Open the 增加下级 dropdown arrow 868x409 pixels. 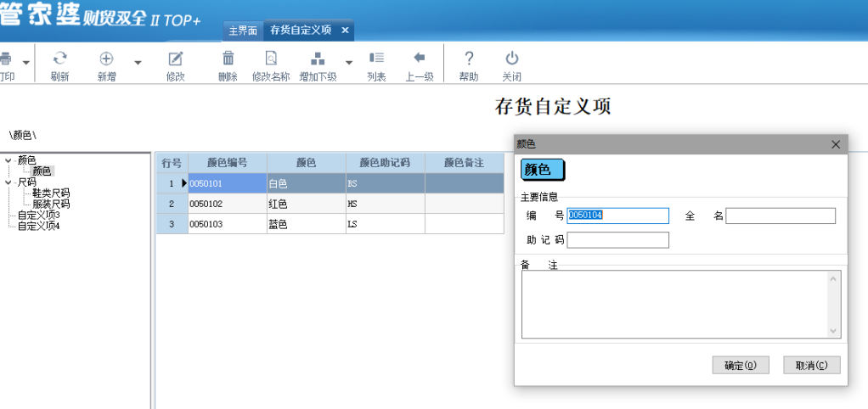click(349, 63)
